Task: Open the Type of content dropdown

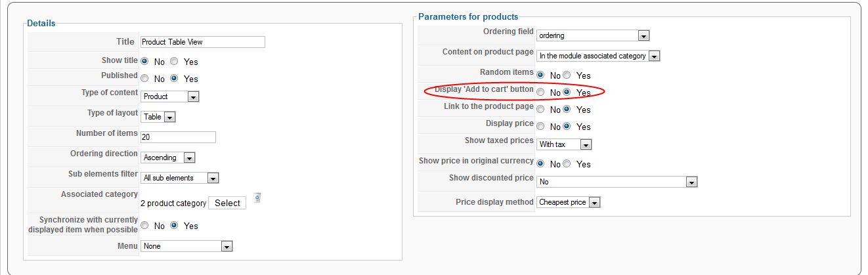Action: coord(170,96)
